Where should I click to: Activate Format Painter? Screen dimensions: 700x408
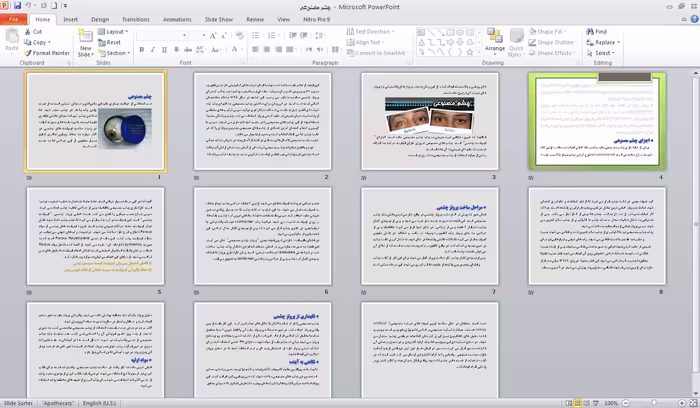[x=47, y=53]
